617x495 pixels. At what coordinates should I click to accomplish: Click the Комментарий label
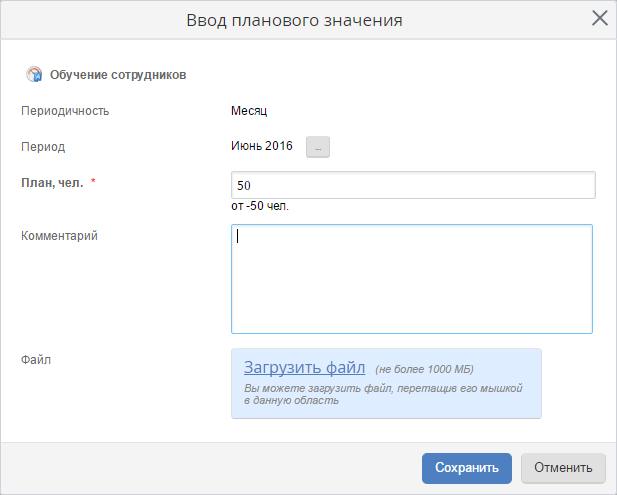click(x=59, y=236)
